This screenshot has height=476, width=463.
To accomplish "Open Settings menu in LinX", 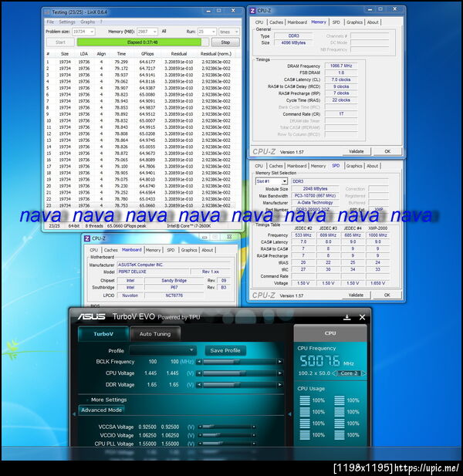I will tap(67, 22).
